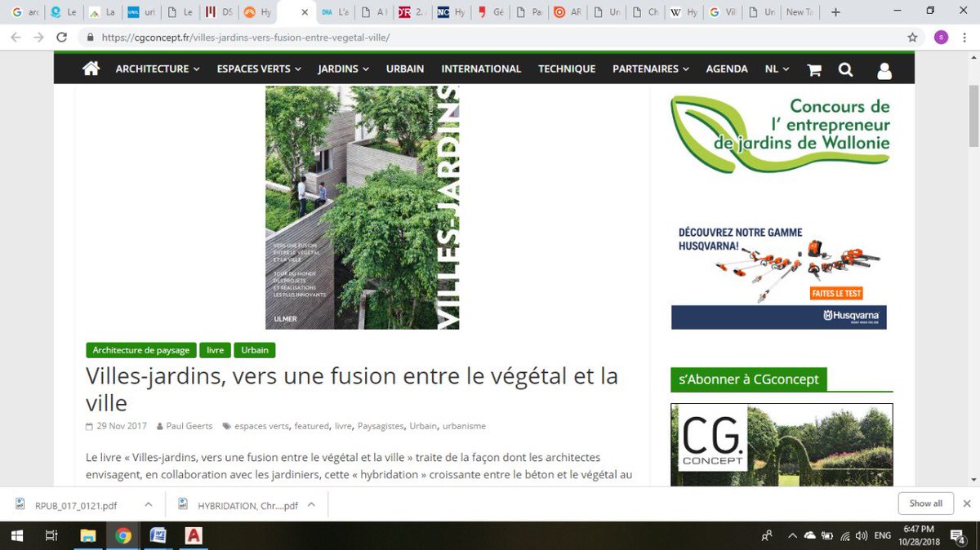
Task: Open the CG Concept subscription image
Action: pyautogui.click(x=782, y=445)
